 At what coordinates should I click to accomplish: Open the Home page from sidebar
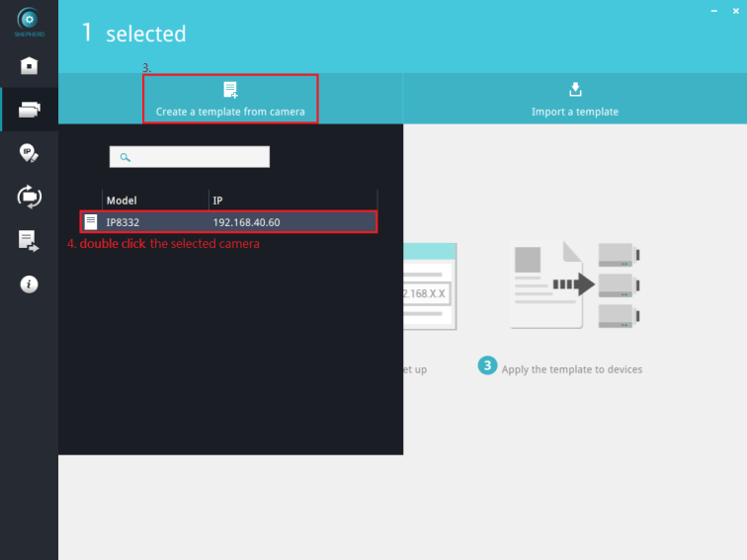pyautogui.click(x=29, y=66)
